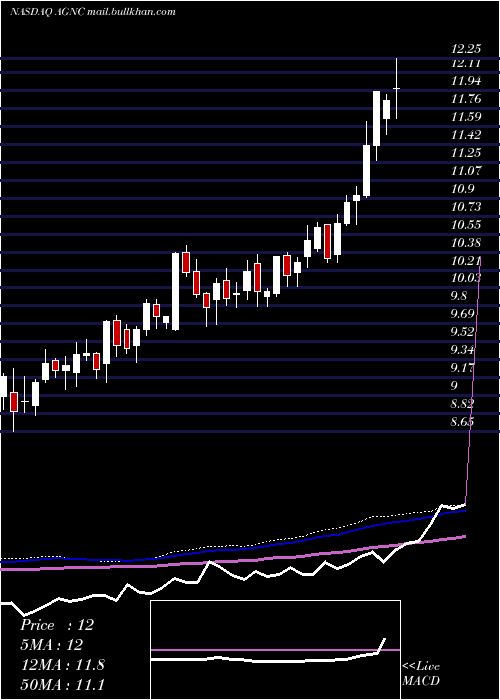Click the 8.65 price level label

[x=462, y=421]
